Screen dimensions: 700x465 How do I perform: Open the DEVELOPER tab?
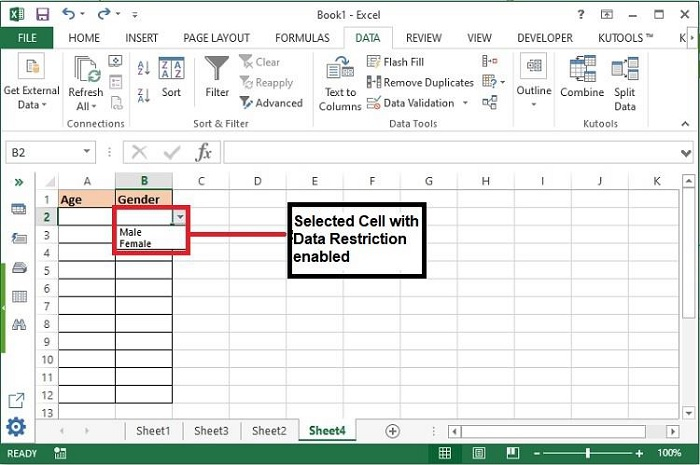tap(545, 38)
